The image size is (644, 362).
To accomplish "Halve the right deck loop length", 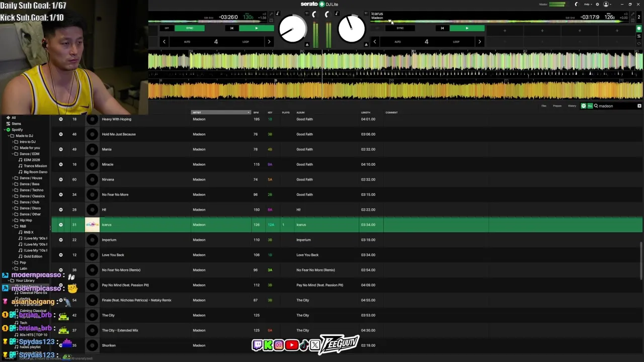I will click(374, 42).
